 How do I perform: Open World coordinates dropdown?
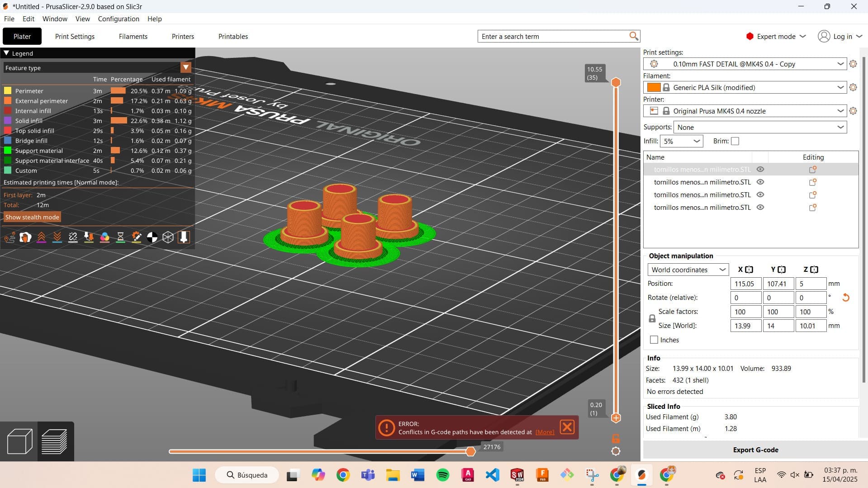(x=688, y=270)
